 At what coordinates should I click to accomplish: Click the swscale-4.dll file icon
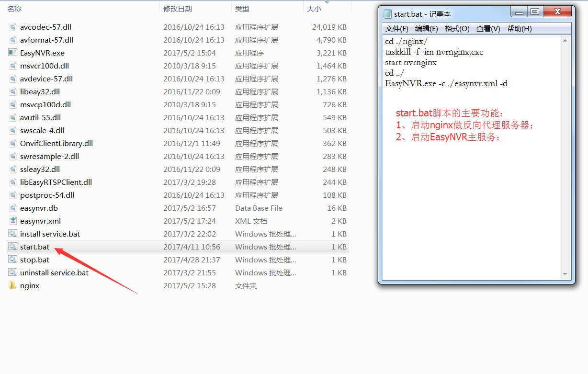point(12,130)
